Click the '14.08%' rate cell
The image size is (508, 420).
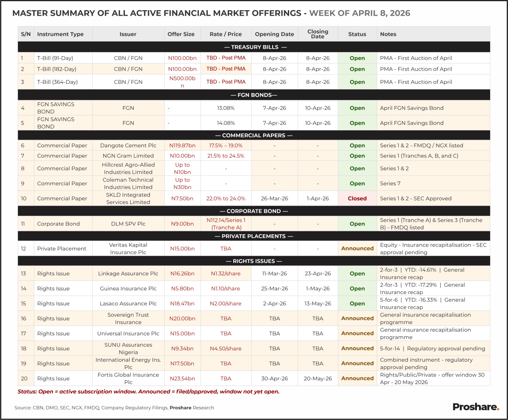click(226, 123)
